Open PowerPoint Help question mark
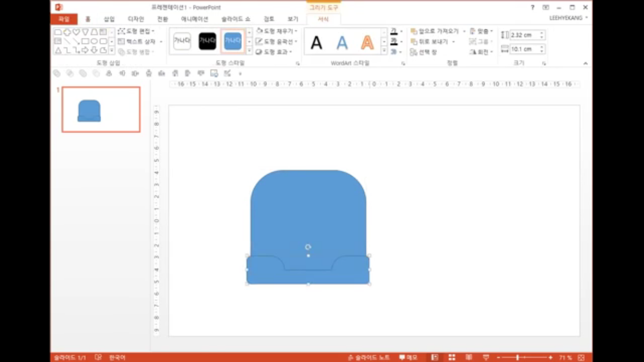 [x=533, y=8]
